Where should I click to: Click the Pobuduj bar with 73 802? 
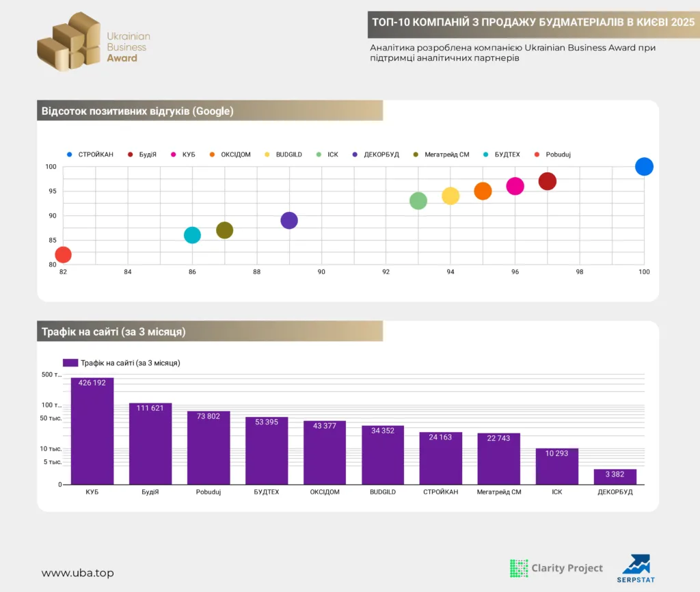tap(208, 448)
